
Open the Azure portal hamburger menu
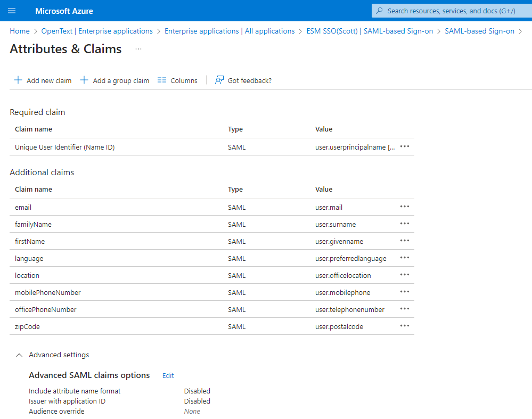point(11,11)
